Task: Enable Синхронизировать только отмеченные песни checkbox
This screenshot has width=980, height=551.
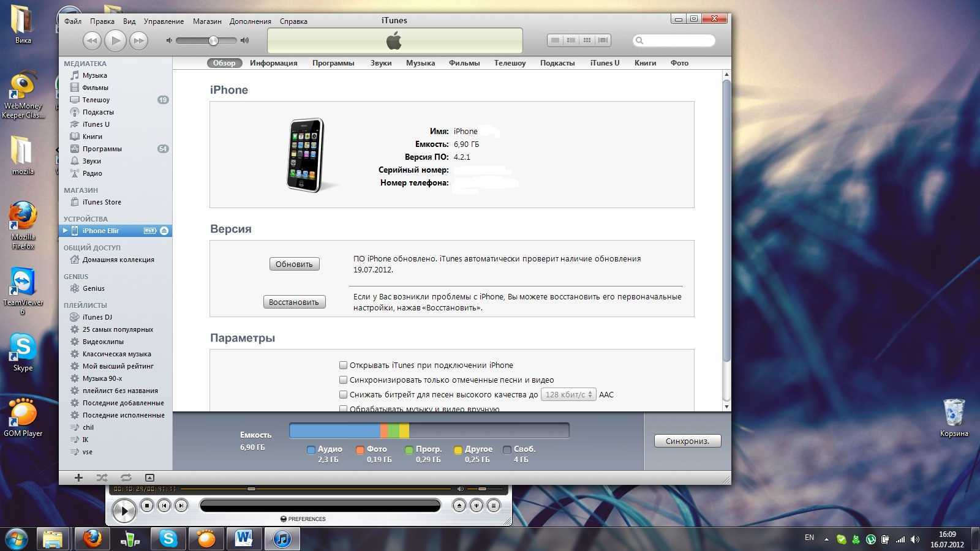Action: pyautogui.click(x=343, y=380)
